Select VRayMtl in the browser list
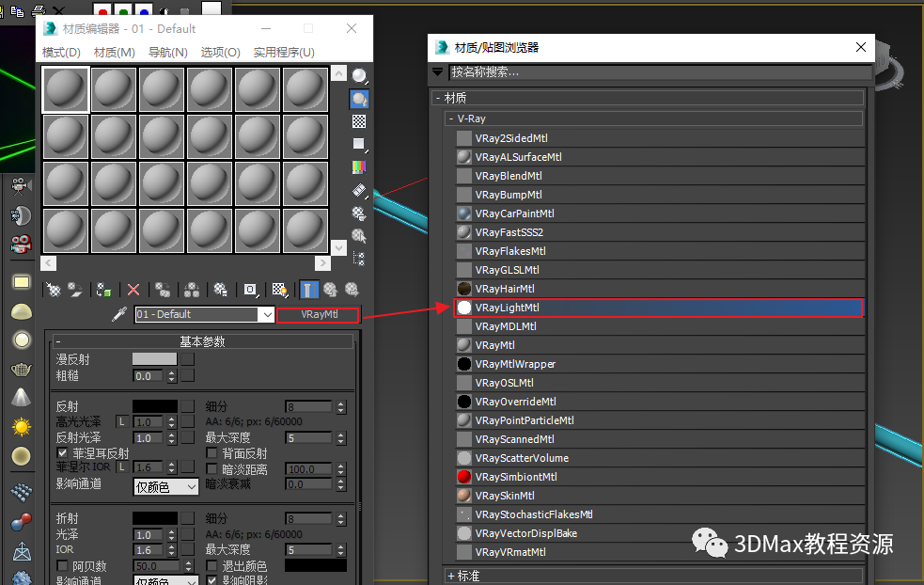 pyautogui.click(x=660, y=345)
